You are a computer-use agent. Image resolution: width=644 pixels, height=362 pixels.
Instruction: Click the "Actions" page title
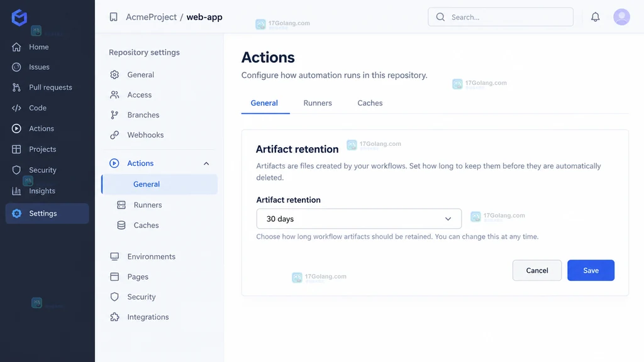pos(268,57)
